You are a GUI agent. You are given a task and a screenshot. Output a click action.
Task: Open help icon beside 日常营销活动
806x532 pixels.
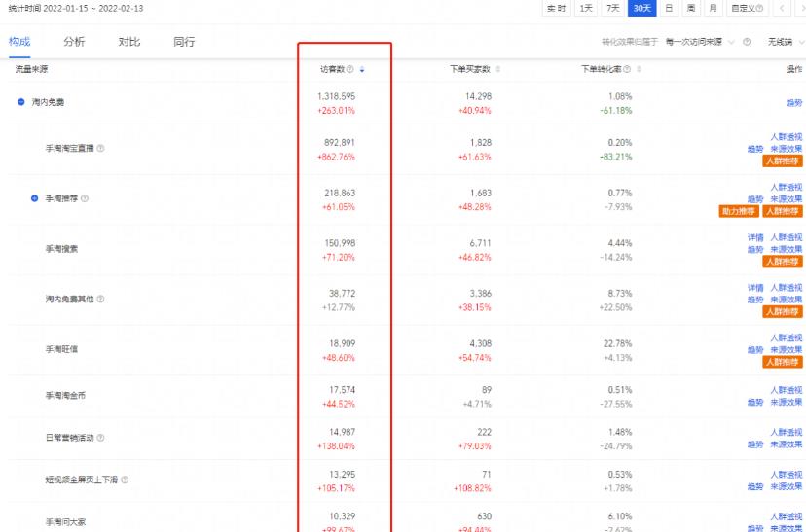pos(101,438)
